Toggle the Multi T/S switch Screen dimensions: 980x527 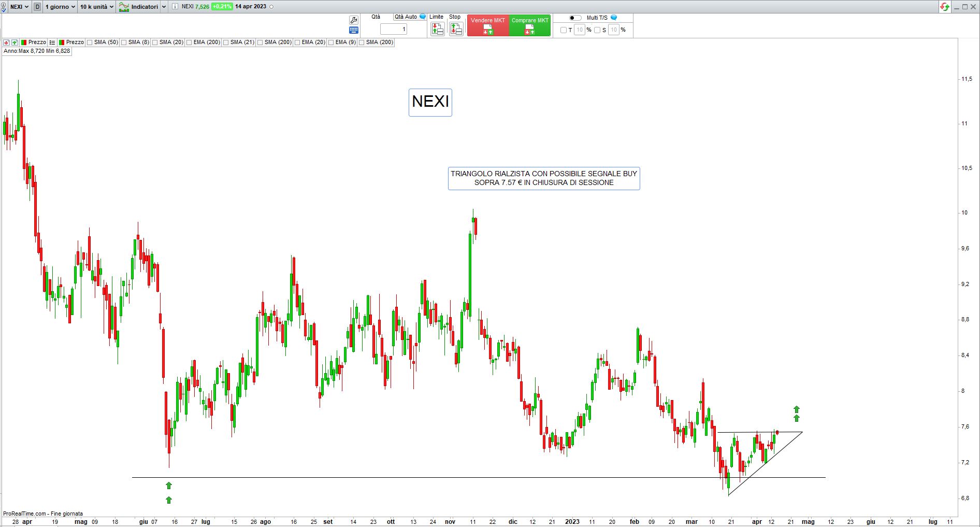click(x=575, y=18)
